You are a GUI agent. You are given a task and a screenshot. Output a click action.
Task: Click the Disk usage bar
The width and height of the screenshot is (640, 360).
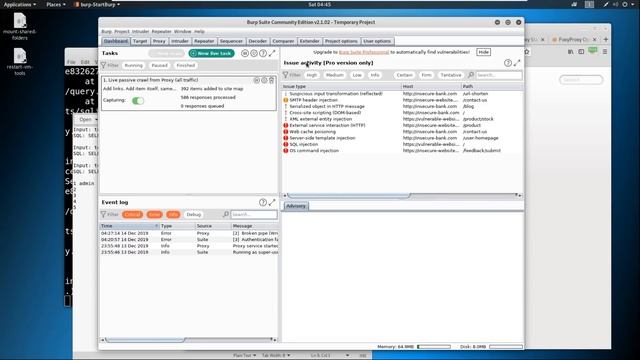coord(506,347)
